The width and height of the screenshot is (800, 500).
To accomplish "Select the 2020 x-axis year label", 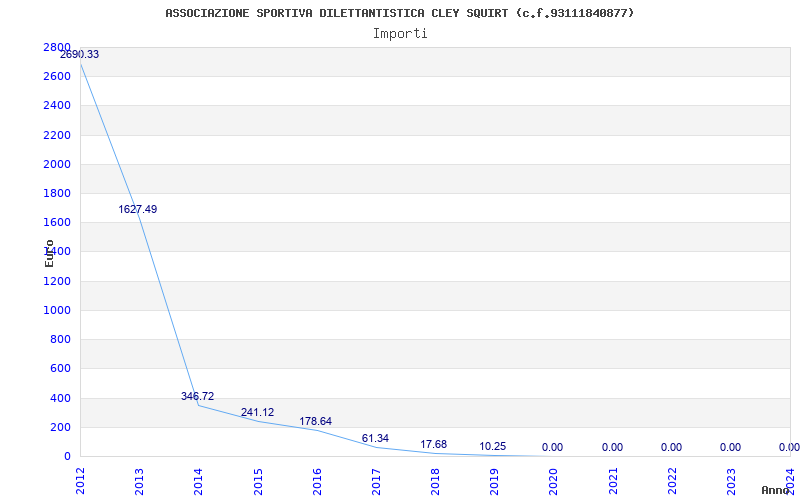I will pos(554,482).
